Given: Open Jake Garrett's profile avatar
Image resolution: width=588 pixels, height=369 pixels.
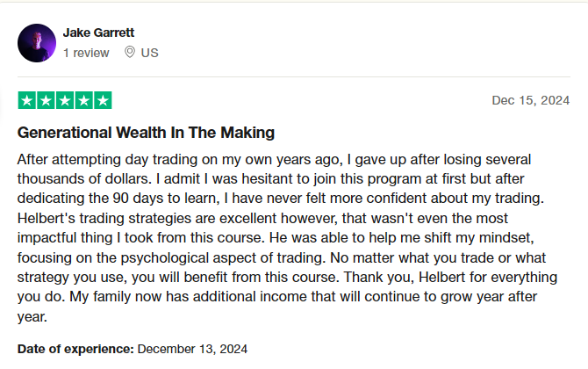Looking at the screenshot, I should coord(37,43).
